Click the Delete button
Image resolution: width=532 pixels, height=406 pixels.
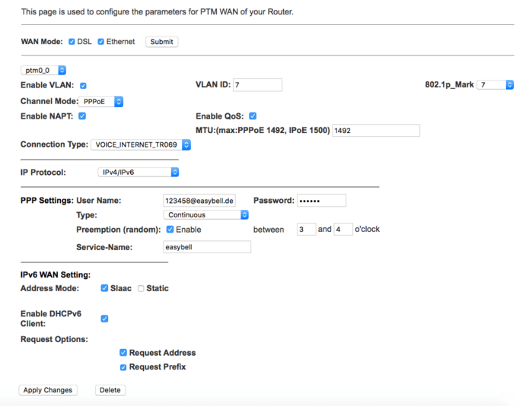[110, 390]
